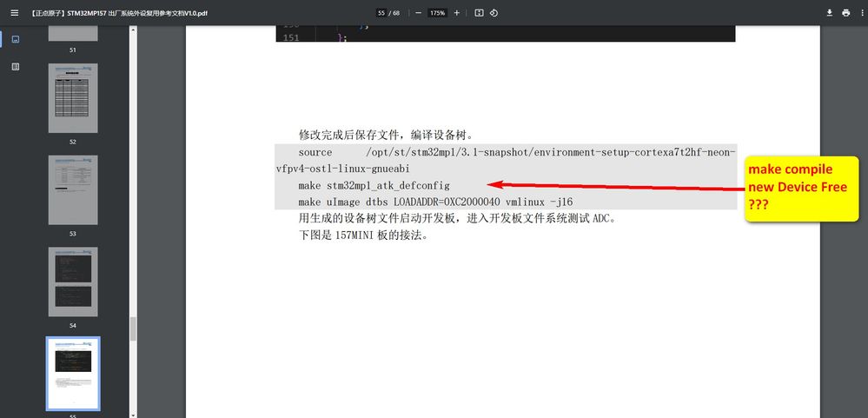The image size is (868, 418).
Task: Open the more actions three-dot menu
Action: pyautogui.click(x=861, y=13)
